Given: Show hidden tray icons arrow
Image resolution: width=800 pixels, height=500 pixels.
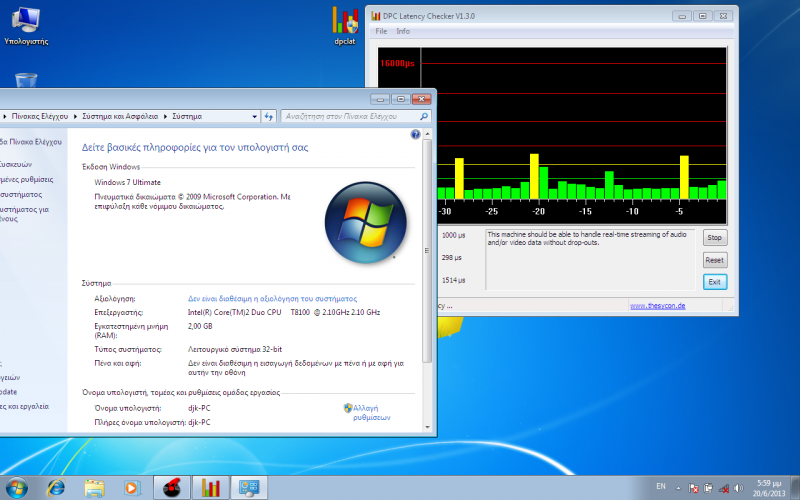Looking at the screenshot, I should [x=678, y=488].
